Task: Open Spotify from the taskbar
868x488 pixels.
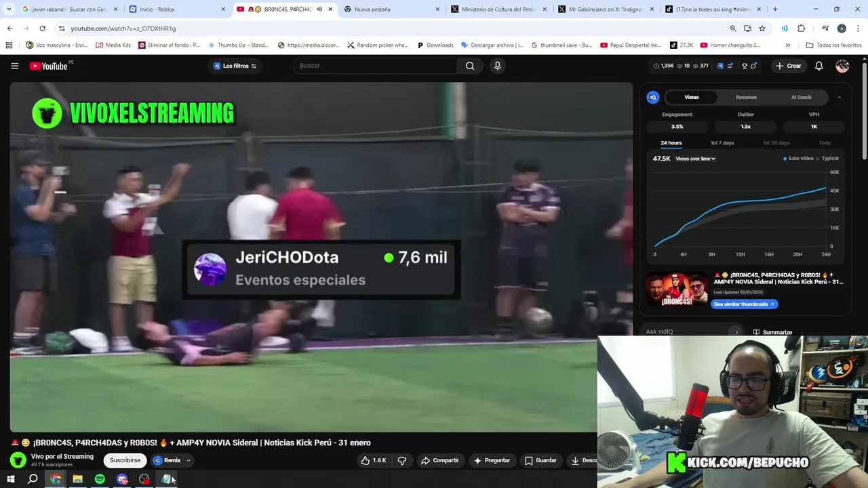Action: coord(100,479)
